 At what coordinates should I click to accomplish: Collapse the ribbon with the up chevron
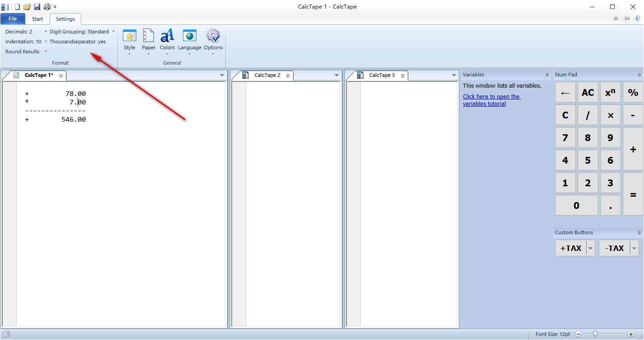(x=616, y=19)
